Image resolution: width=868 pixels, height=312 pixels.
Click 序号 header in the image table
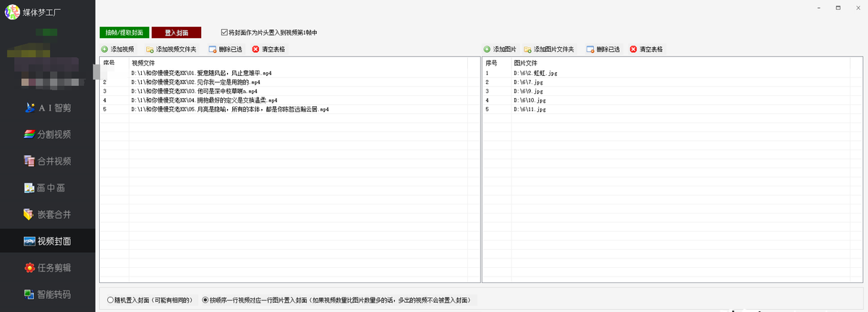[x=497, y=63]
